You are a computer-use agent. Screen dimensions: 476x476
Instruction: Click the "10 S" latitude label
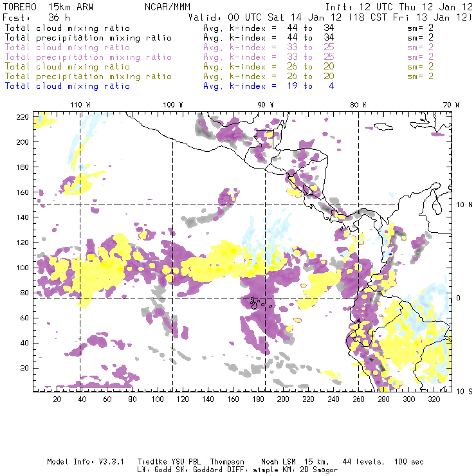pos(464,392)
